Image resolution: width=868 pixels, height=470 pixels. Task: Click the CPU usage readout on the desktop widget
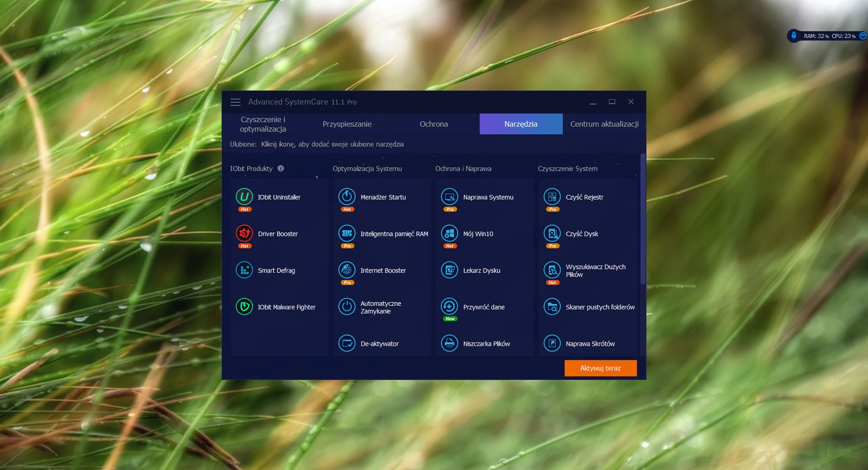click(x=844, y=36)
